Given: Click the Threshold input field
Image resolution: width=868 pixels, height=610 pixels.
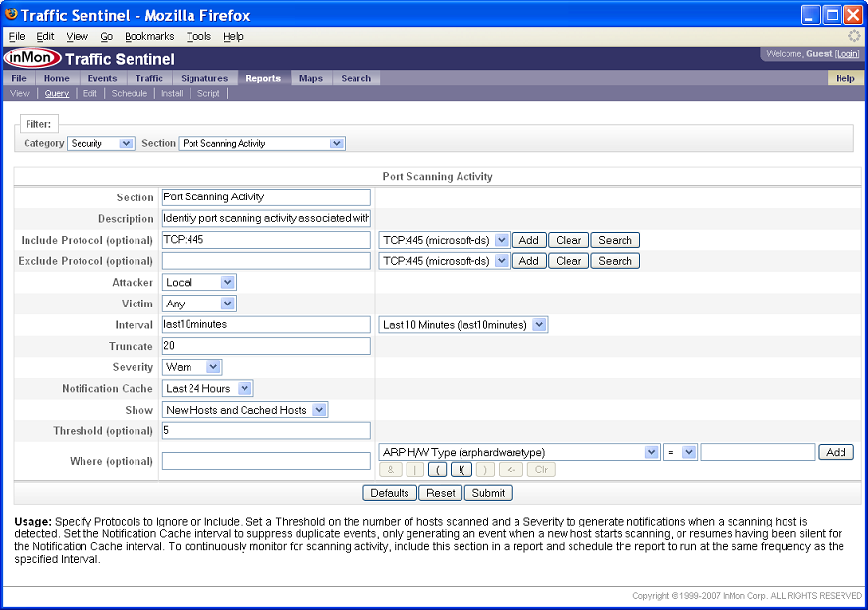Looking at the screenshot, I should coord(266,431).
